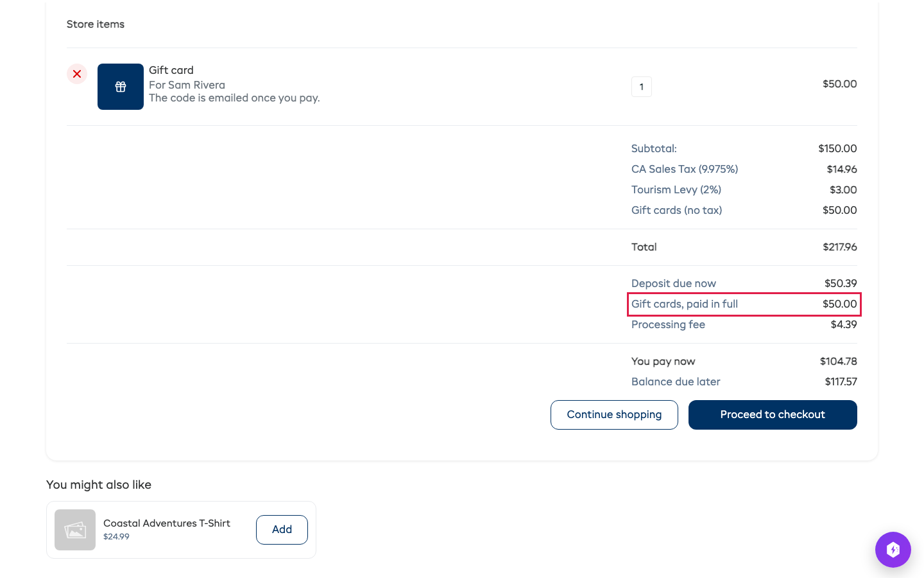Proceed to checkout
This screenshot has width=924, height=578.
(773, 415)
